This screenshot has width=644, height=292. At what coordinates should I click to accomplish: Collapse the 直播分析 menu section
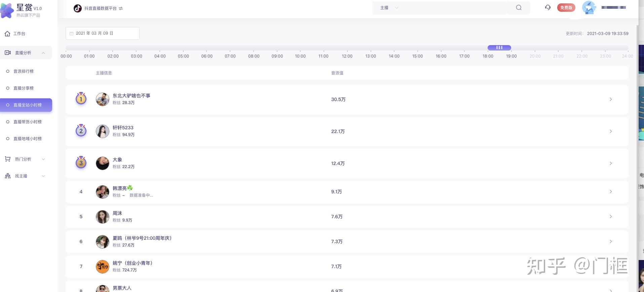coord(43,53)
